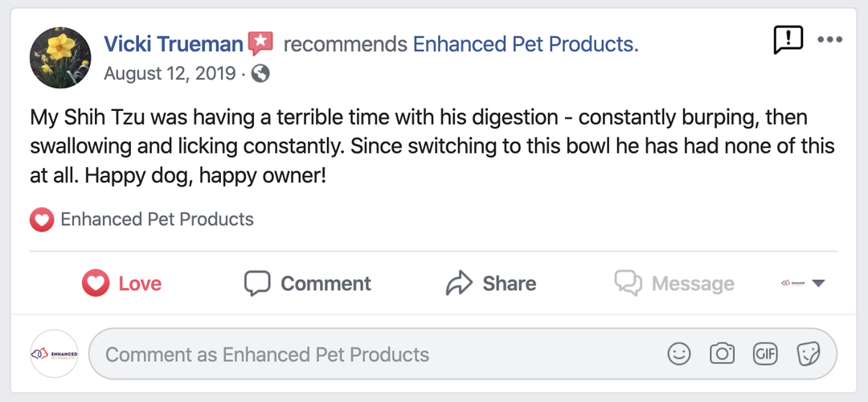Expand the page identity selector dropdown arrow
The image size is (868, 402).
point(818,283)
